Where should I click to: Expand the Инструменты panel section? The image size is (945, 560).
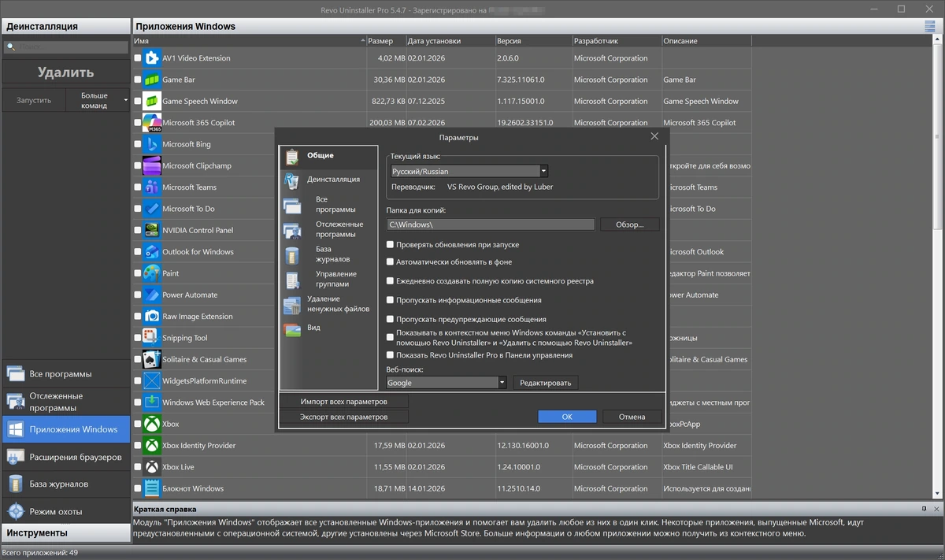pos(65,533)
